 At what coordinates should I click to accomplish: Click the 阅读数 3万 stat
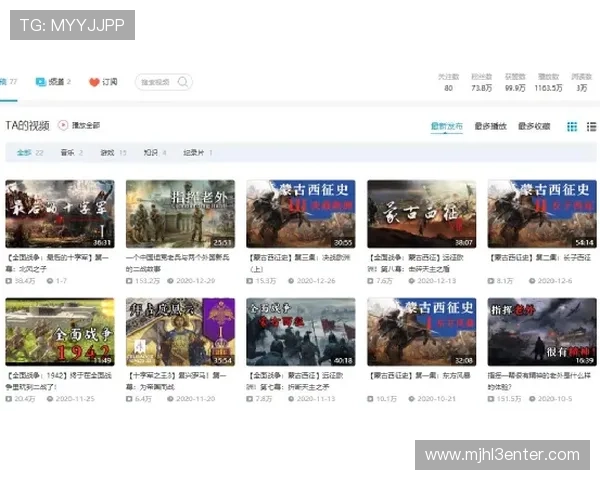[x=582, y=82]
